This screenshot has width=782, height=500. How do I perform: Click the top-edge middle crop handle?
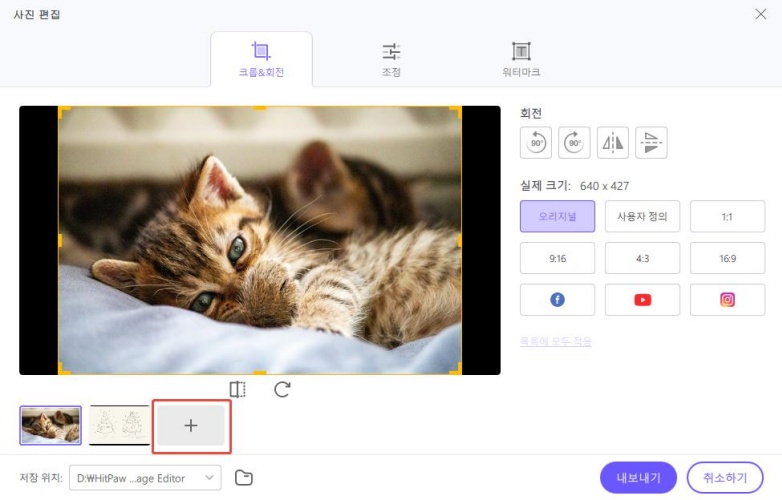[260, 108]
